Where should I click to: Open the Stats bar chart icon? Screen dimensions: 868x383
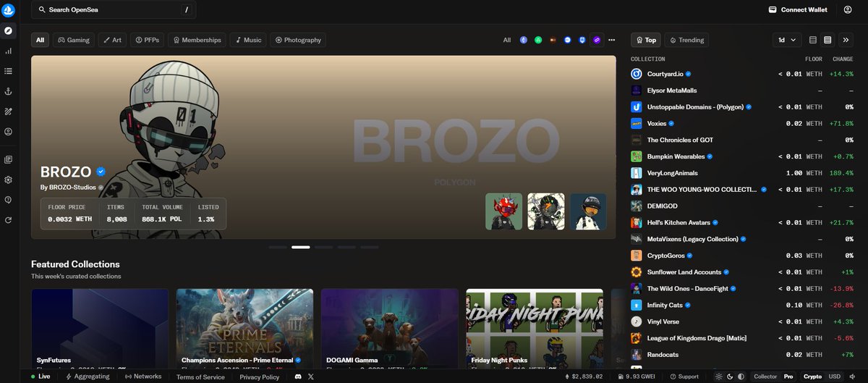click(9, 51)
